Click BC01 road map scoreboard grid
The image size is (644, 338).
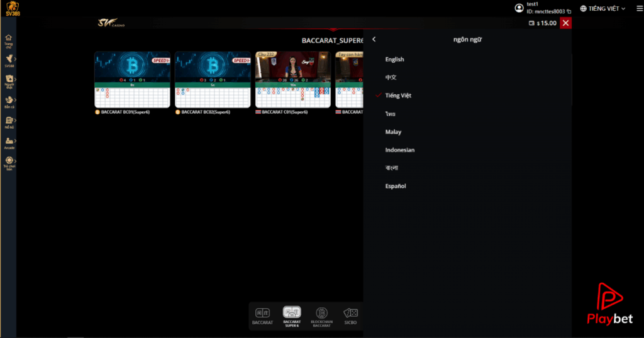point(132,97)
